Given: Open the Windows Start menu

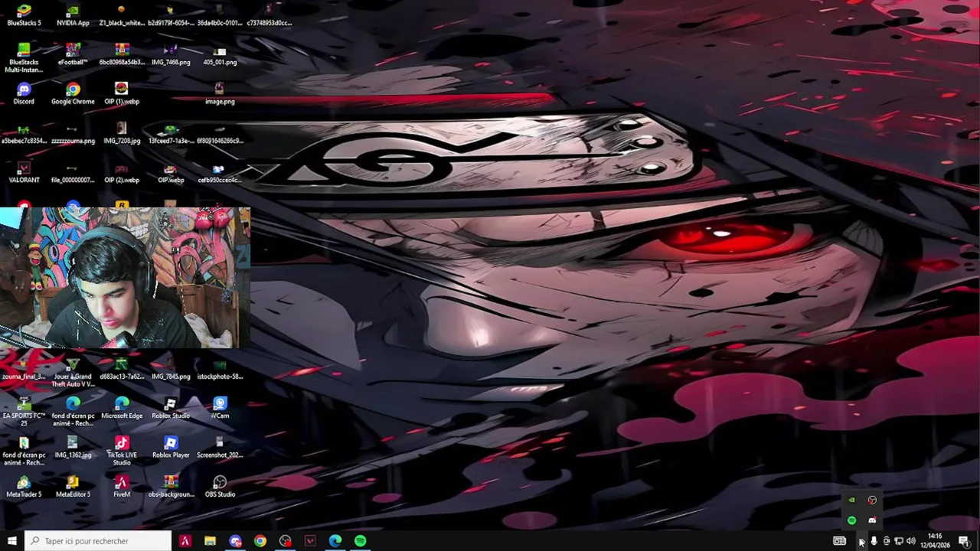Looking at the screenshot, I should [11, 541].
